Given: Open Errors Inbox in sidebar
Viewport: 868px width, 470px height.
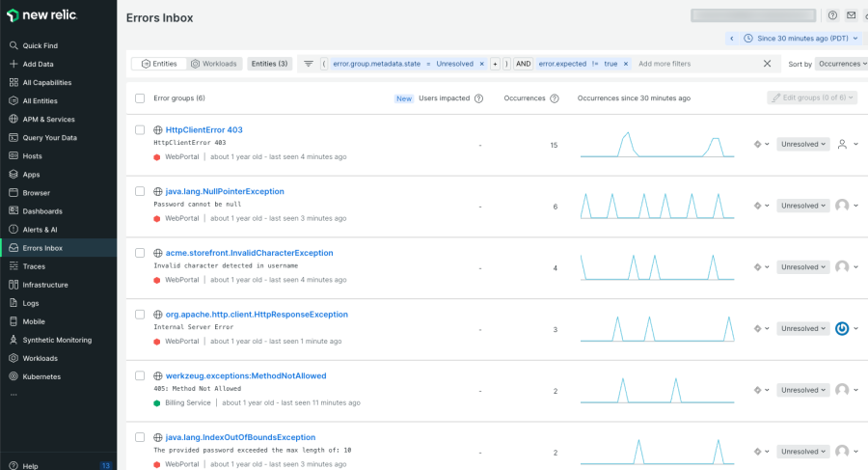Looking at the screenshot, I should tap(58, 248).
